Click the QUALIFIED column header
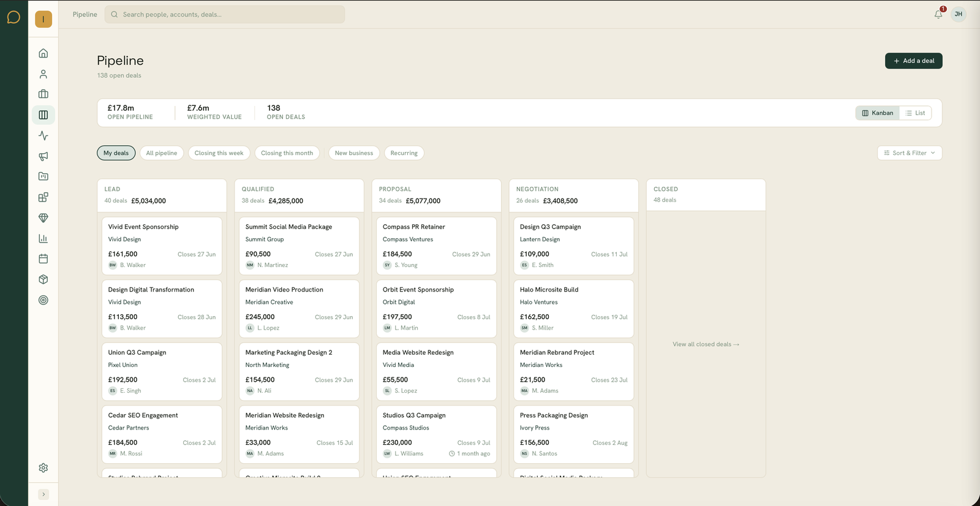The width and height of the screenshot is (980, 506). (x=299, y=195)
